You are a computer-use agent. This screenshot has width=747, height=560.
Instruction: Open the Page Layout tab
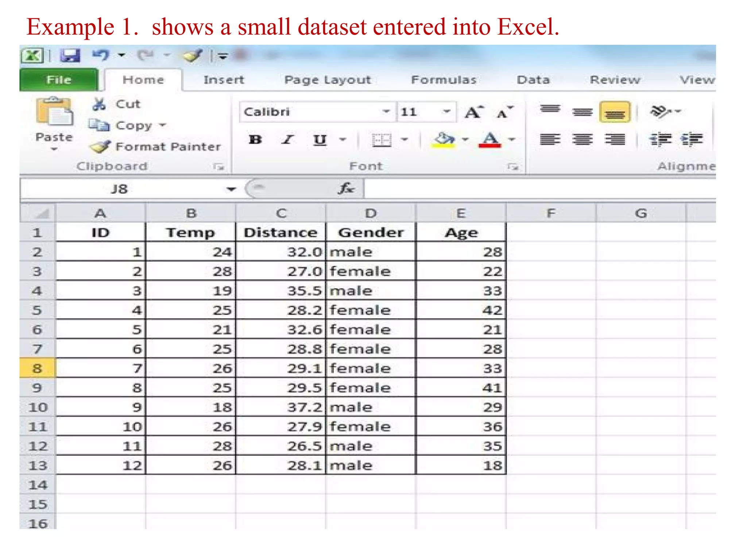tap(328, 80)
